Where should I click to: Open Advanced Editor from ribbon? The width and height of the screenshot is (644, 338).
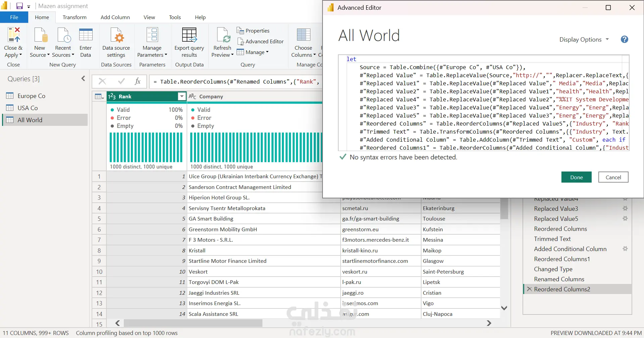click(260, 41)
